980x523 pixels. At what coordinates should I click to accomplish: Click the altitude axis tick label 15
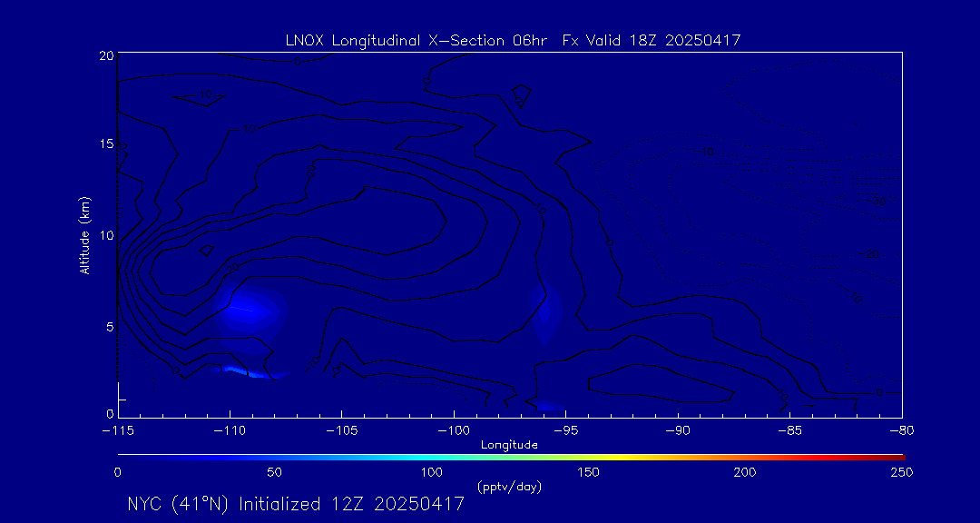[106, 144]
